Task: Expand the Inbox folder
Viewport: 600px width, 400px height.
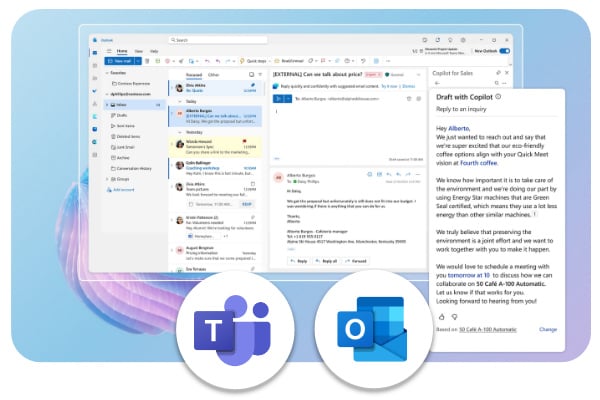Action: [107, 104]
